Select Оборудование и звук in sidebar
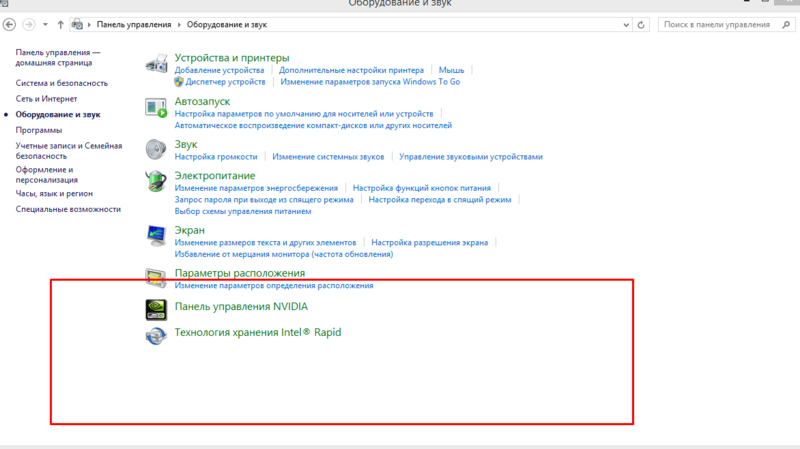The height and width of the screenshot is (449, 800). [58, 115]
